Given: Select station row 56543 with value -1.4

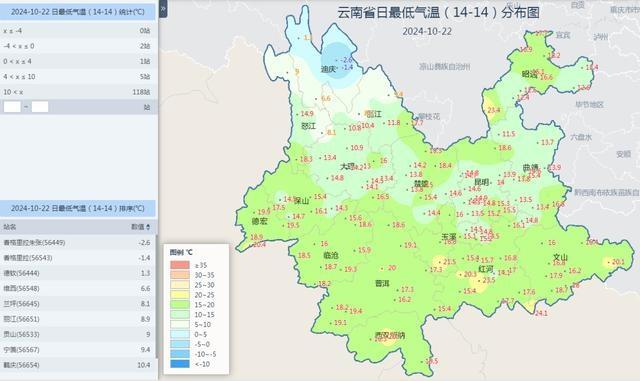Looking at the screenshot, I should pos(78,258).
